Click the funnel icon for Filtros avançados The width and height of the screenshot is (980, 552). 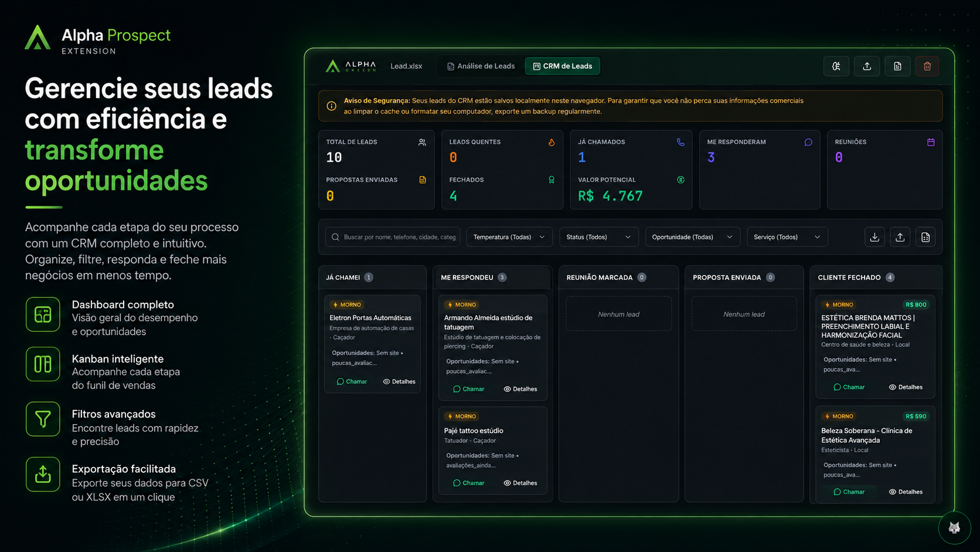click(43, 419)
